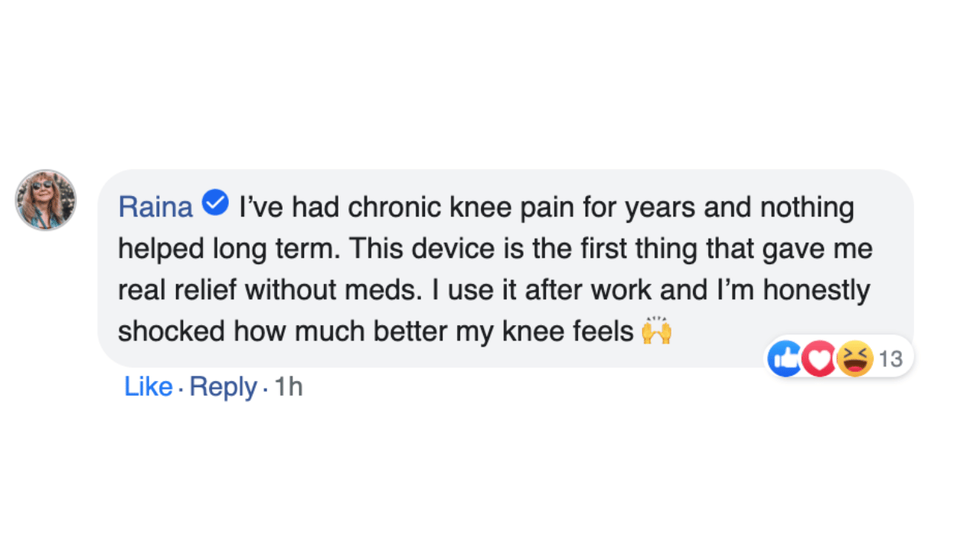Screen dimensions: 980x551
Task: Click the blue thumbs-up reaction icon
Action: pos(785,358)
